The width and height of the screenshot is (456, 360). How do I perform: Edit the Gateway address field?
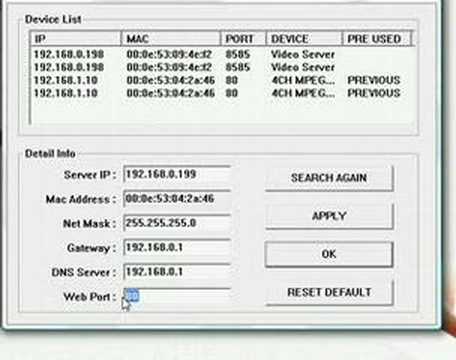point(177,247)
